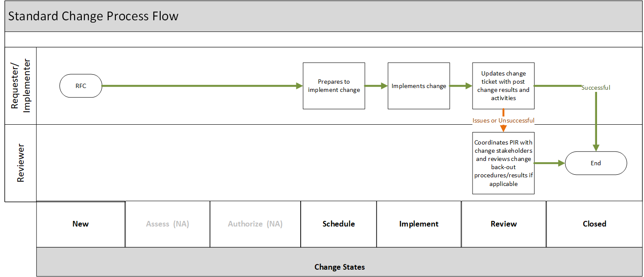Click the Implements change process box

[419, 86]
